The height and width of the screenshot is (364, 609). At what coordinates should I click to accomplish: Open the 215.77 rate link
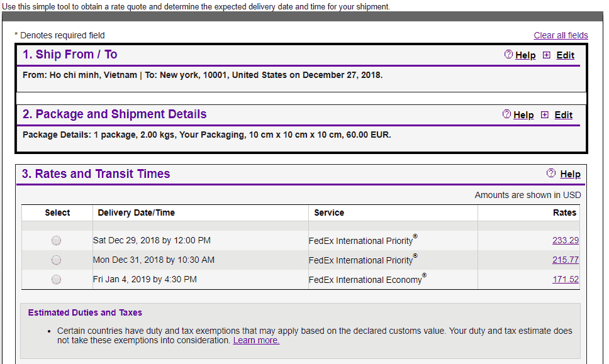(566, 260)
